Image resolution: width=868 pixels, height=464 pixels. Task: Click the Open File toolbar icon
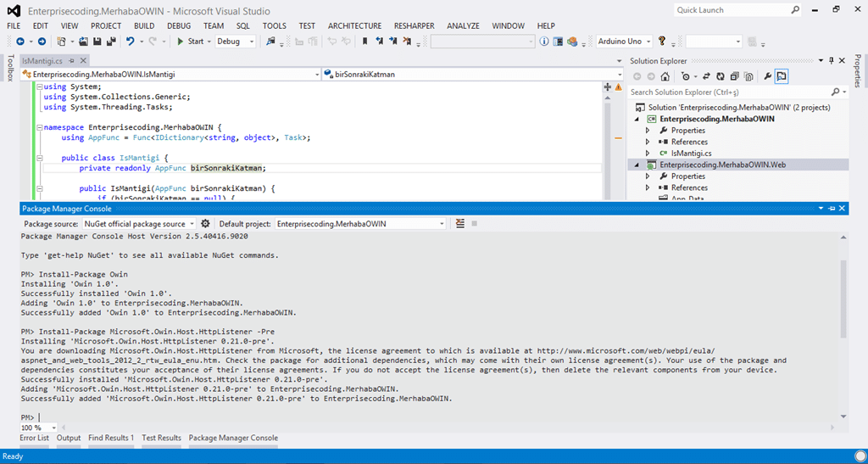tap(84, 42)
